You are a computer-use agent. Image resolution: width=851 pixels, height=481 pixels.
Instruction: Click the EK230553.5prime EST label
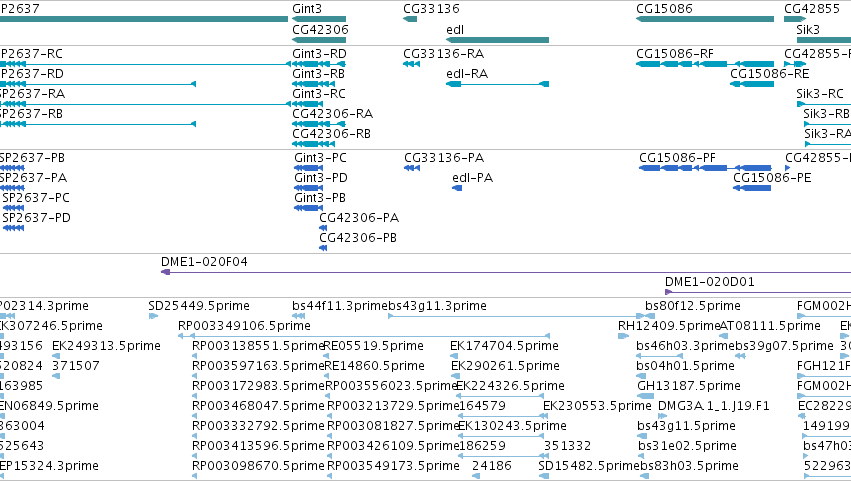597,406
